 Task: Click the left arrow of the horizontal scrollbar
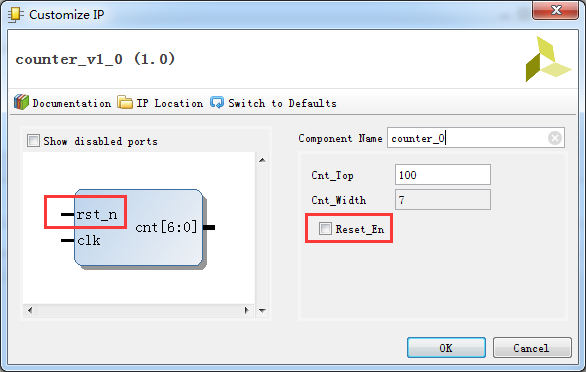(x=30, y=310)
